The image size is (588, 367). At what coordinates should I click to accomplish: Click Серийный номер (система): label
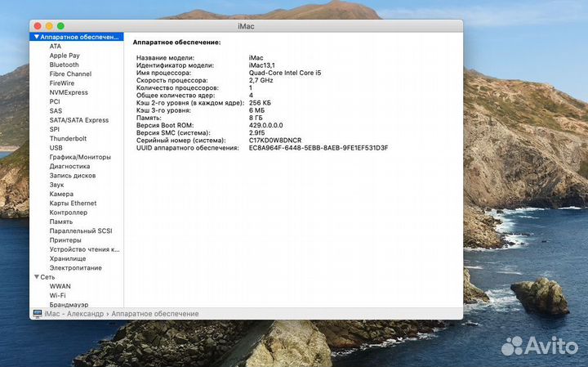pyautogui.click(x=181, y=141)
